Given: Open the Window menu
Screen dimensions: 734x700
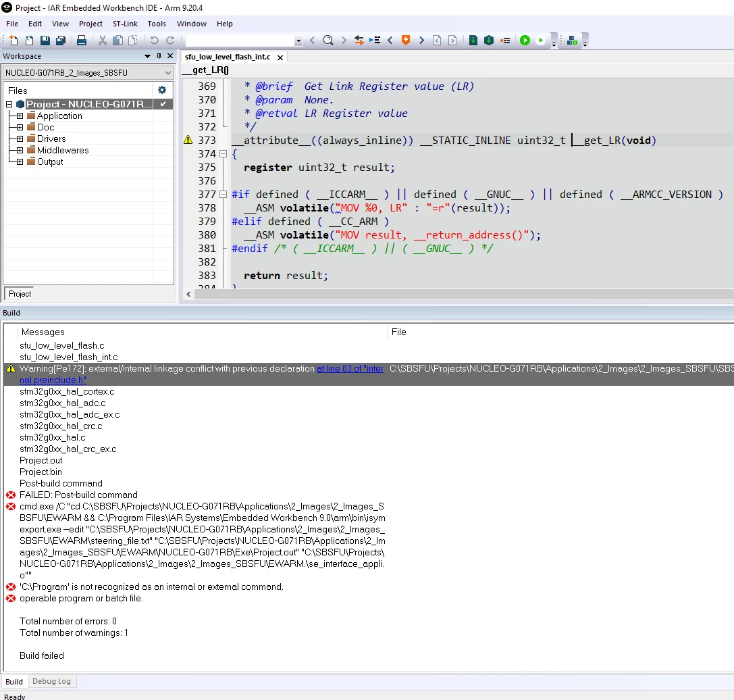Looking at the screenshot, I should tap(192, 24).
